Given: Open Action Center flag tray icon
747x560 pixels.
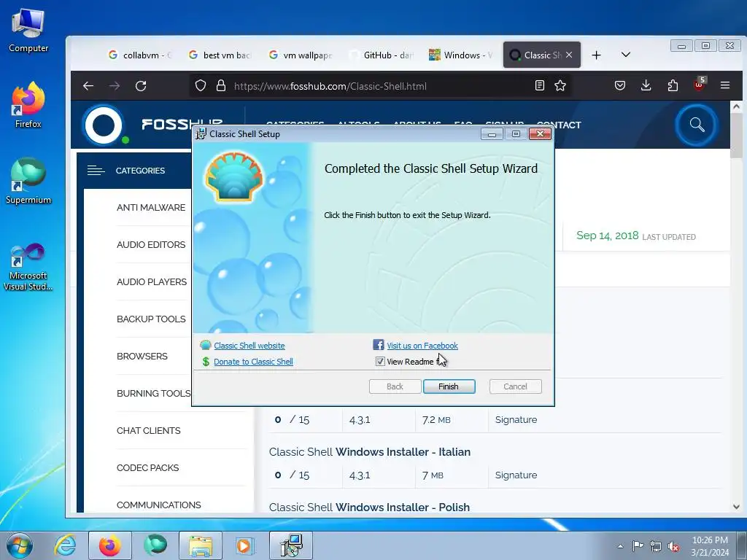Looking at the screenshot, I should coord(638,546).
